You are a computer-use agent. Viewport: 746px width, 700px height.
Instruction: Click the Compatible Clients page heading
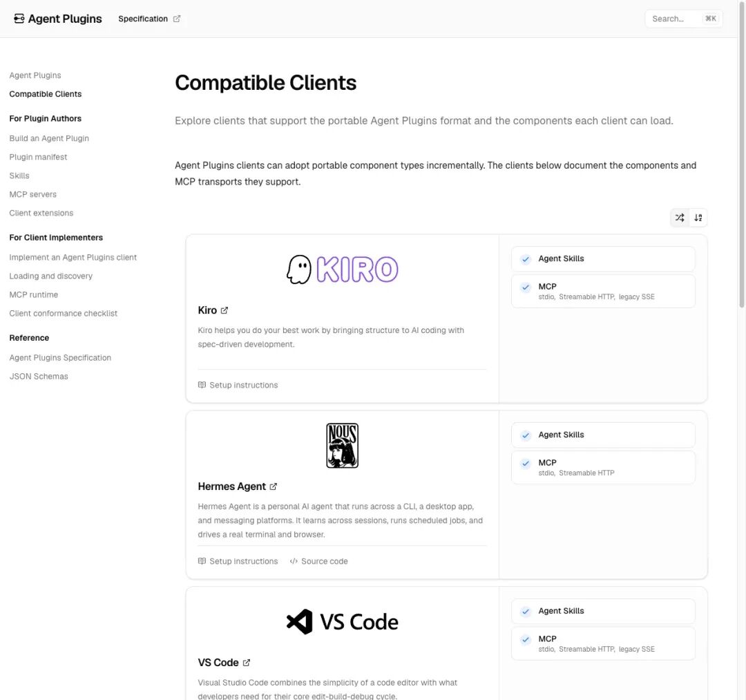tap(265, 83)
